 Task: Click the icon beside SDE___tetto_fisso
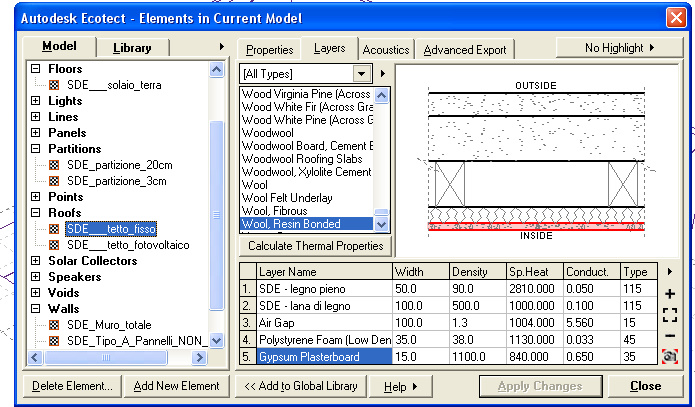[x=54, y=229]
